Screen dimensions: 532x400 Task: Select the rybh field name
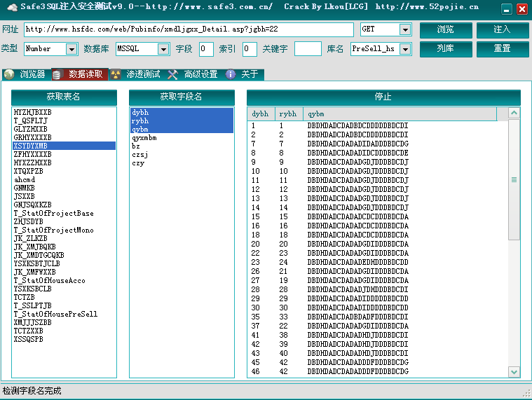click(182, 120)
